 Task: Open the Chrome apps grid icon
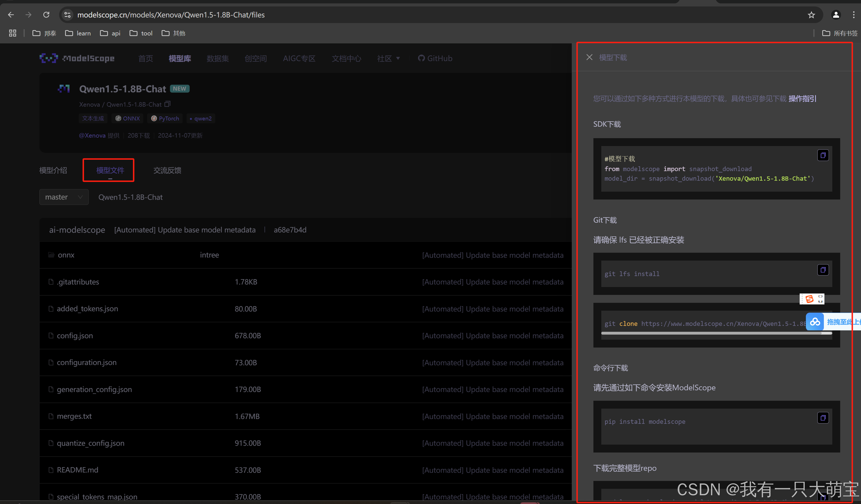click(x=13, y=33)
